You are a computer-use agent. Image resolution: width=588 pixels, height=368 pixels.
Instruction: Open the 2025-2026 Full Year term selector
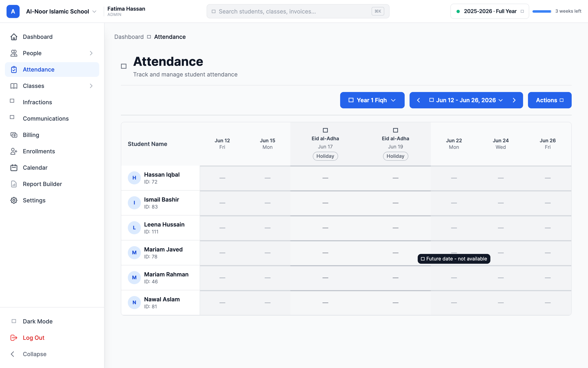[x=490, y=11]
